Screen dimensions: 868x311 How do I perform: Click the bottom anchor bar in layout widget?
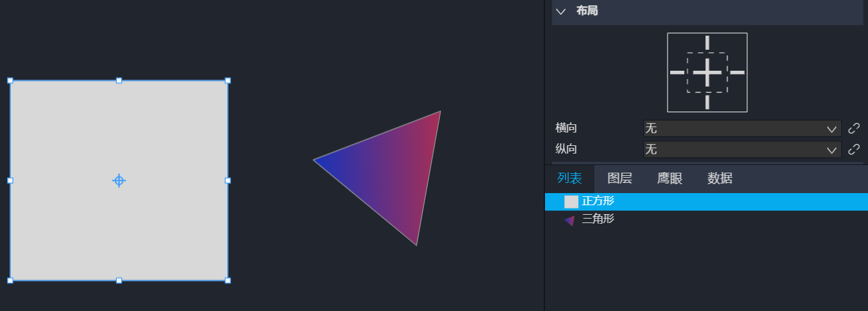tap(707, 102)
